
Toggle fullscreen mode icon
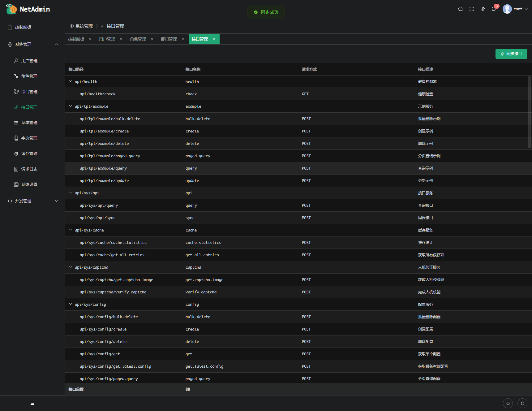[x=472, y=9]
